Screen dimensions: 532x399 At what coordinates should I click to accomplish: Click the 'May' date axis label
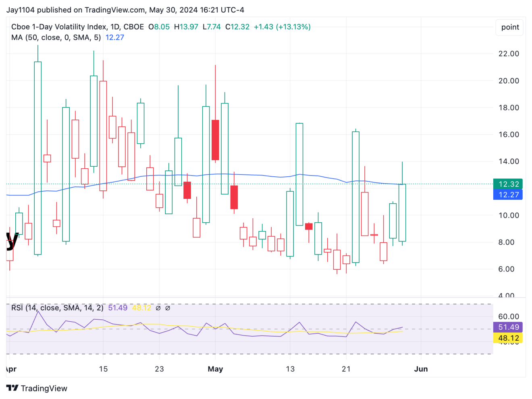(215, 369)
